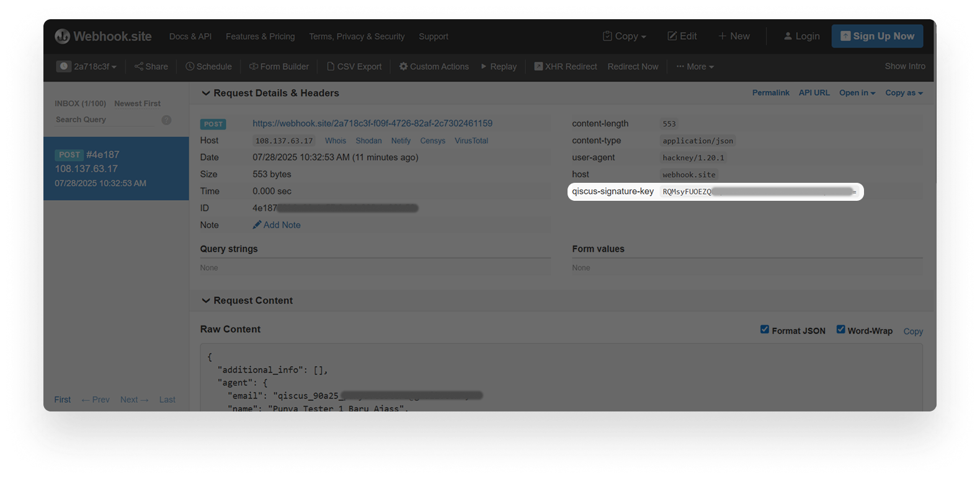The image size is (980, 479).
Task: Click the Whois lookup link
Action: click(335, 141)
